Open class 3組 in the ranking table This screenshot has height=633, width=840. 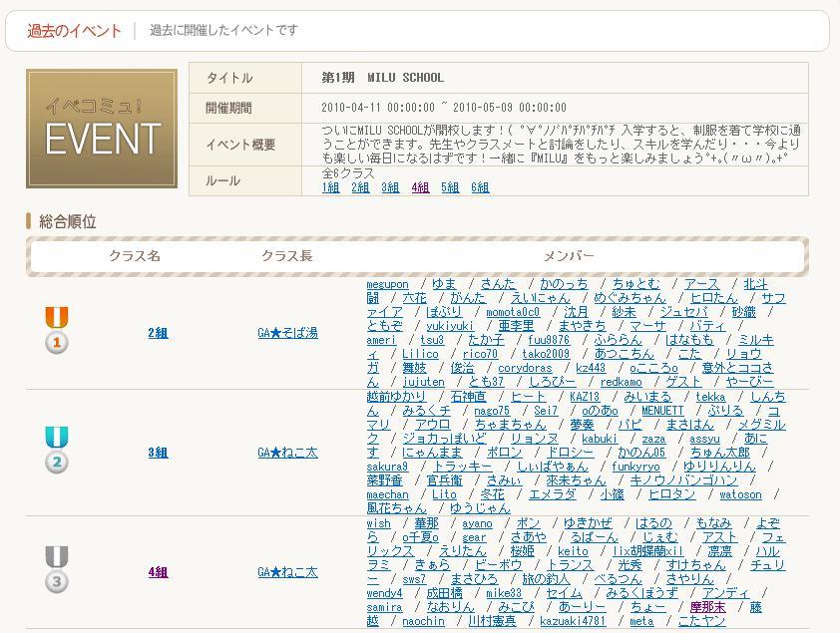(x=158, y=453)
